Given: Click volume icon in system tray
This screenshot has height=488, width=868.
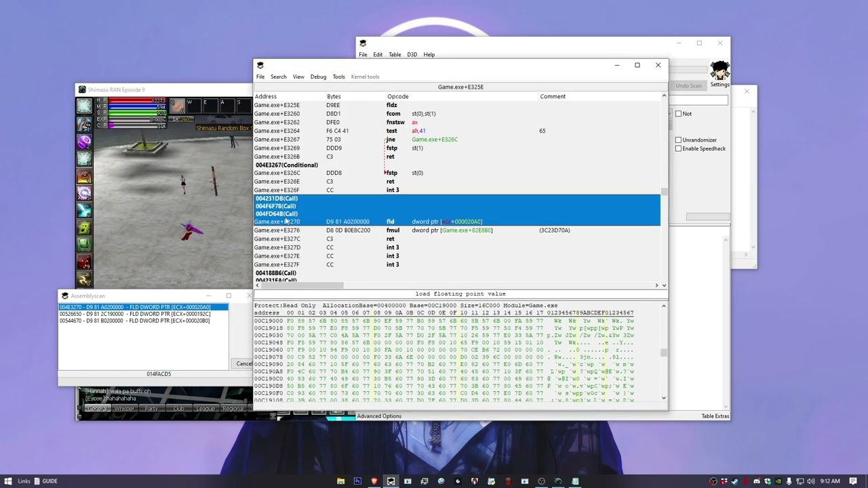Looking at the screenshot, I should (811, 481).
